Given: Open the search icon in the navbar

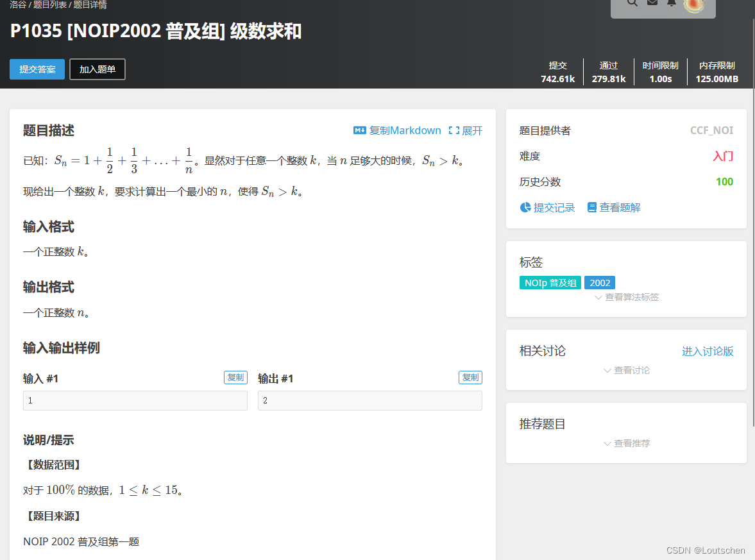Looking at the screenshot, I should [x=632, y=3].
